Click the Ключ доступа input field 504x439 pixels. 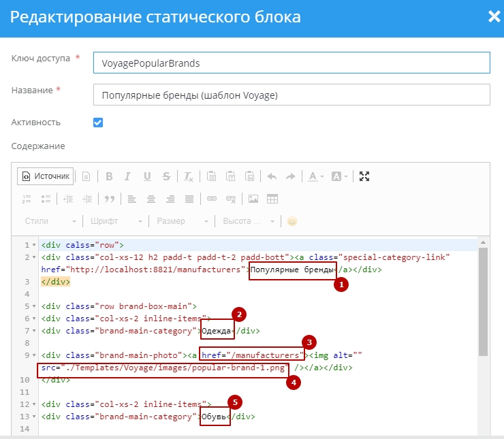[292, 63]
